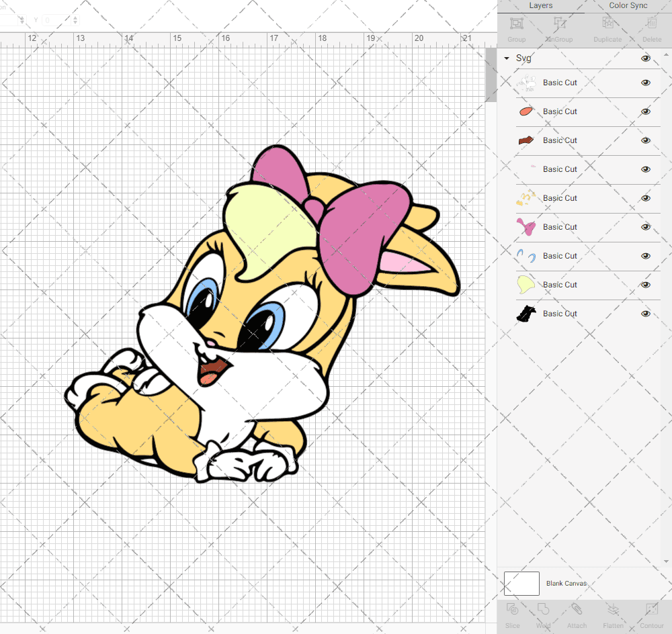The height and width of the screenshot is (634, 672).
Task: Select the Slice tool
Action: click(x=512, y=609)
